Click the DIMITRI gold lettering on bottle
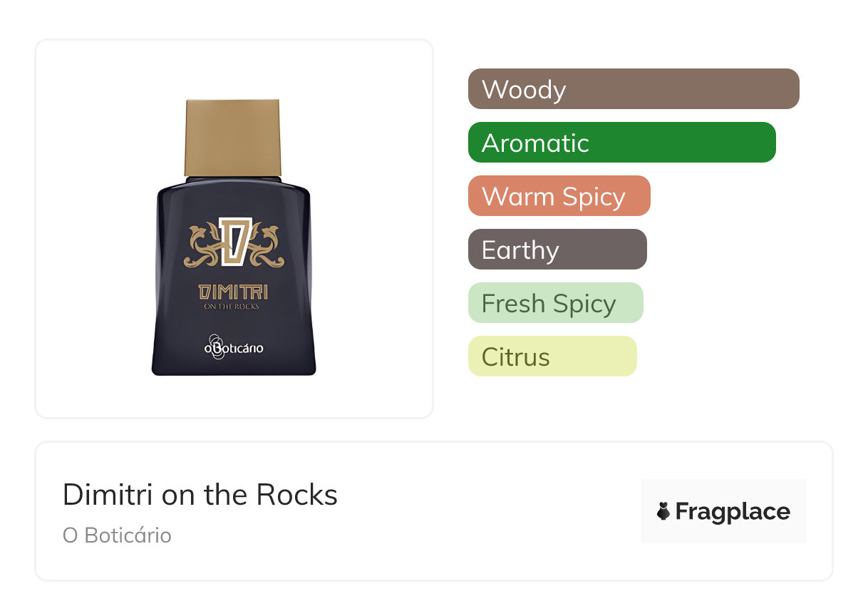The height and width of the screenshot is (616, 868). (232, 292)
